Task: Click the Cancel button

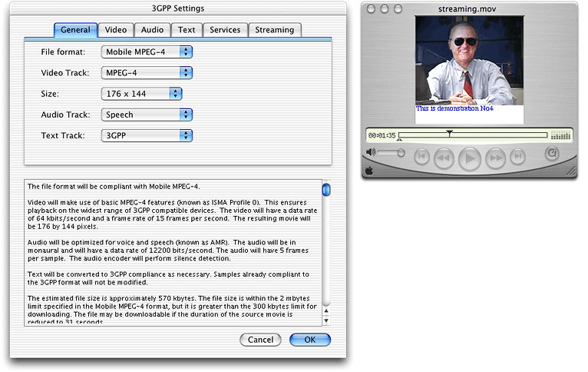Action: (260, 340)
